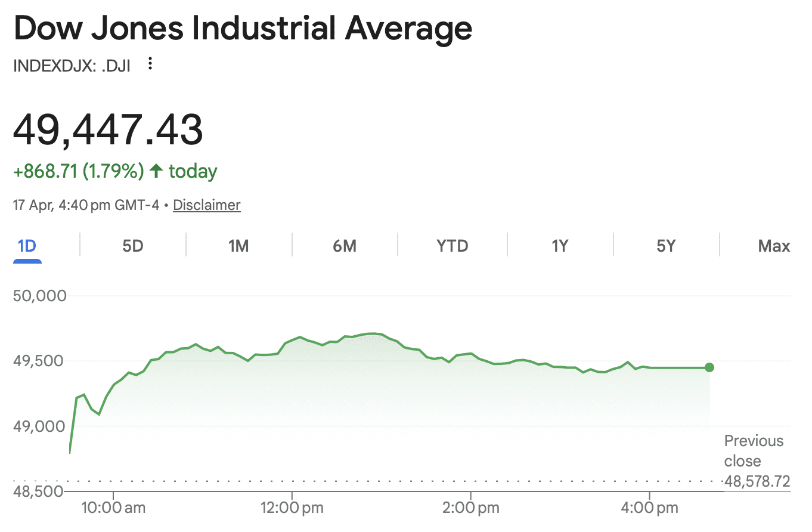
Task: Click the green endpoint dot on chart
Action: tap(709, 367)
